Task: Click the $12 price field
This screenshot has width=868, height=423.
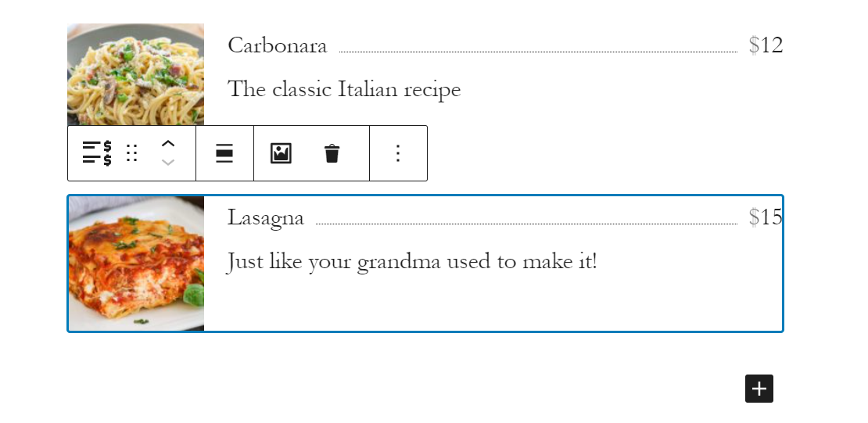Action: (766, 45)
